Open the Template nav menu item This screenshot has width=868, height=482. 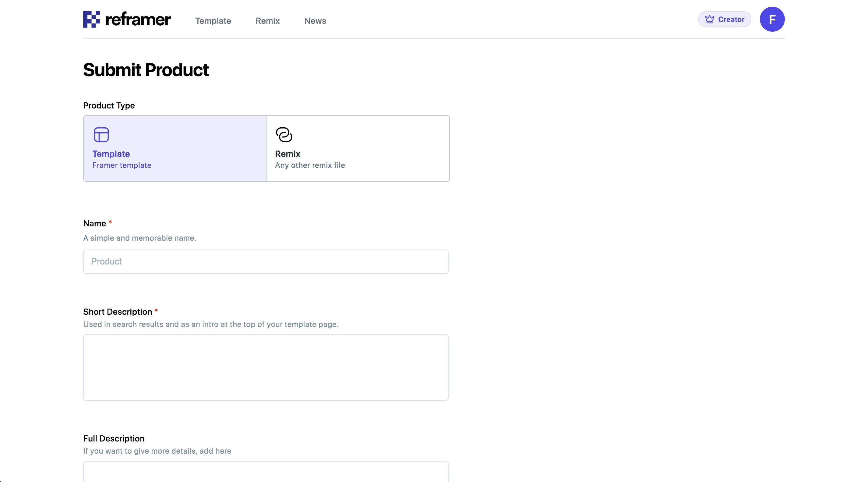click(x=213, y=21)
